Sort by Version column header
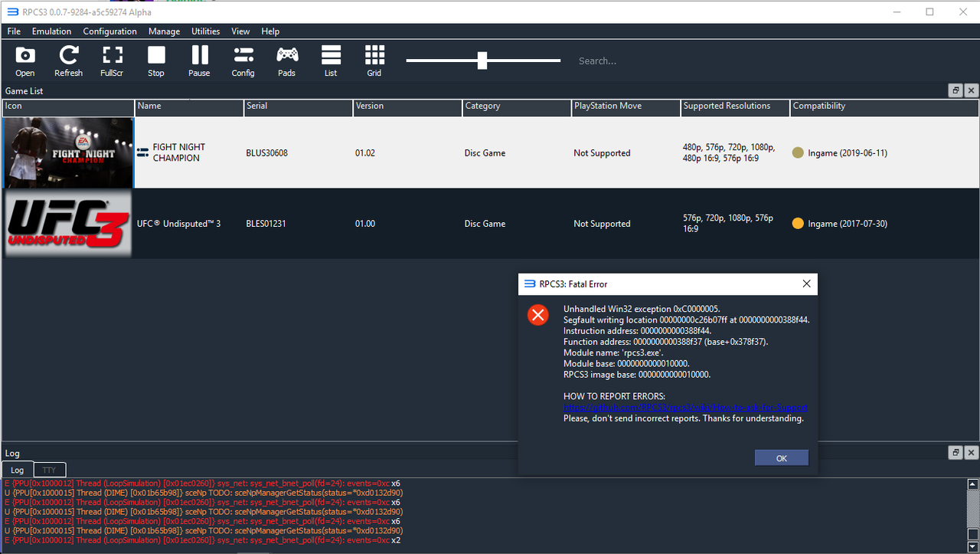980x554 pixels. [408, 107]
